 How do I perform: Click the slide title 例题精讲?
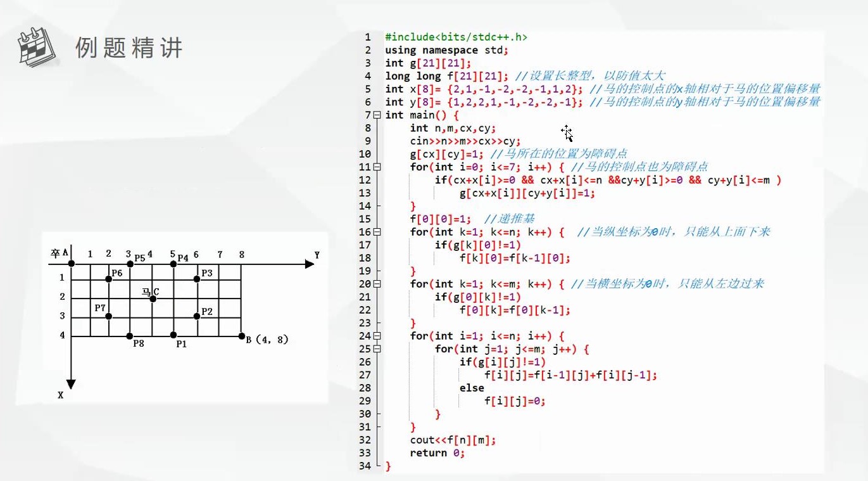click(129, 48)
